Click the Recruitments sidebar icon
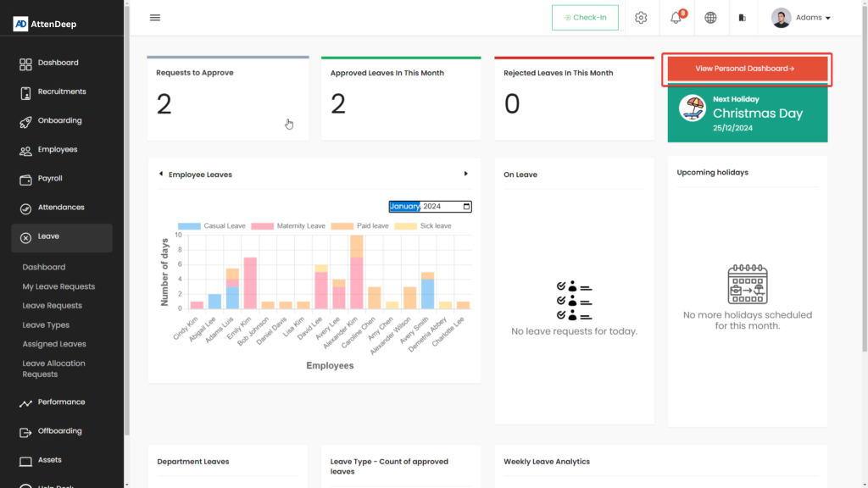This screenshot has height=488, width=868. coord(25,92)
